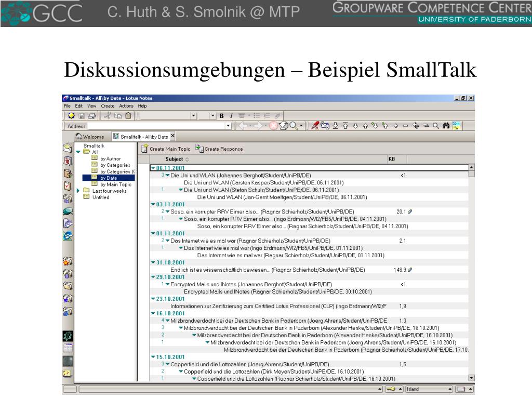
Task: Click the Stop red circle icon
Action: (273, 126)
